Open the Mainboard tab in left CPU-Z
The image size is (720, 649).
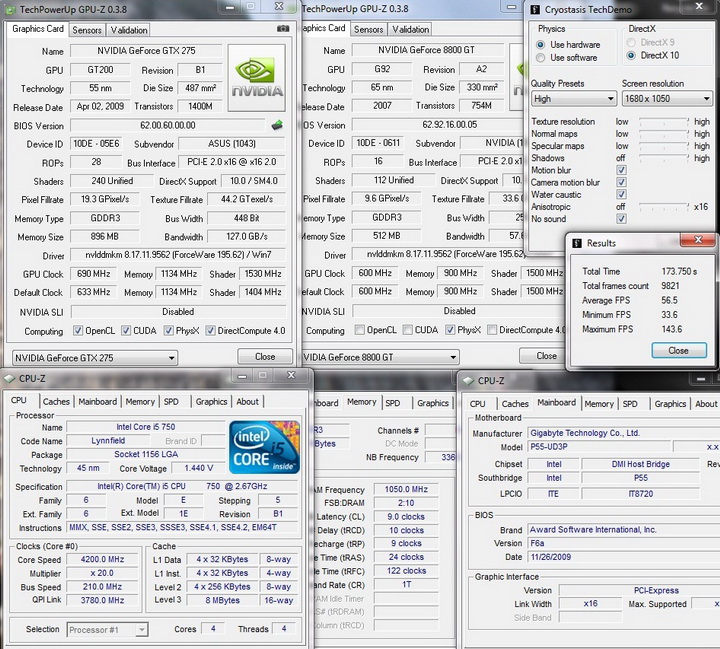97,401
